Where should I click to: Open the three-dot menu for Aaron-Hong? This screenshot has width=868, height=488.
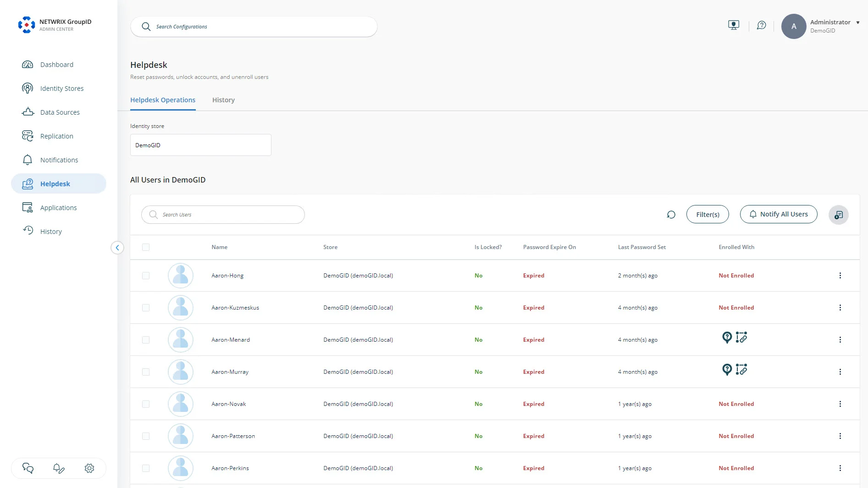840,276
